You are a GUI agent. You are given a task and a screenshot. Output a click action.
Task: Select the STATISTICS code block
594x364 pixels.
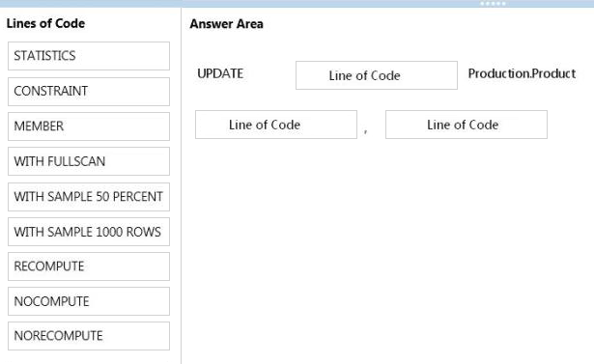89,56
